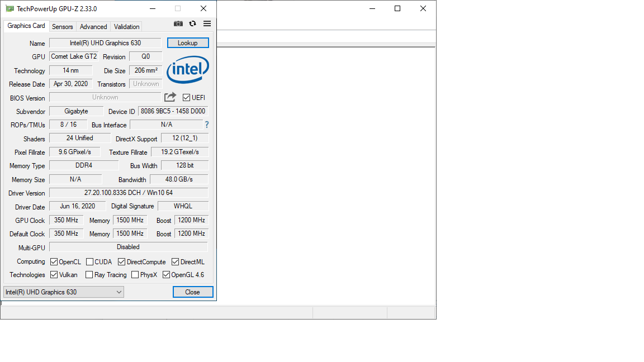The height and width of the screenshot is (362, 644).
Task: Click Device ID 8086 9BC5 - 1458 D000
Action: tap(173, 111)
